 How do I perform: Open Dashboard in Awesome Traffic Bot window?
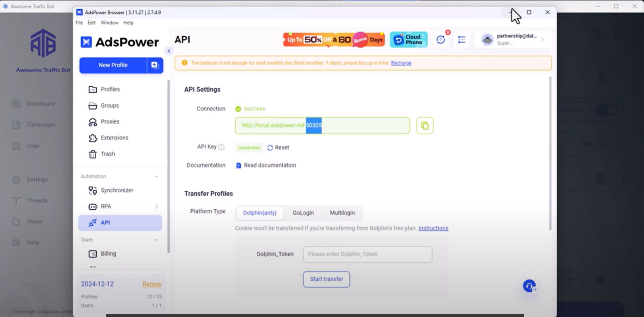tap(33, 104)
